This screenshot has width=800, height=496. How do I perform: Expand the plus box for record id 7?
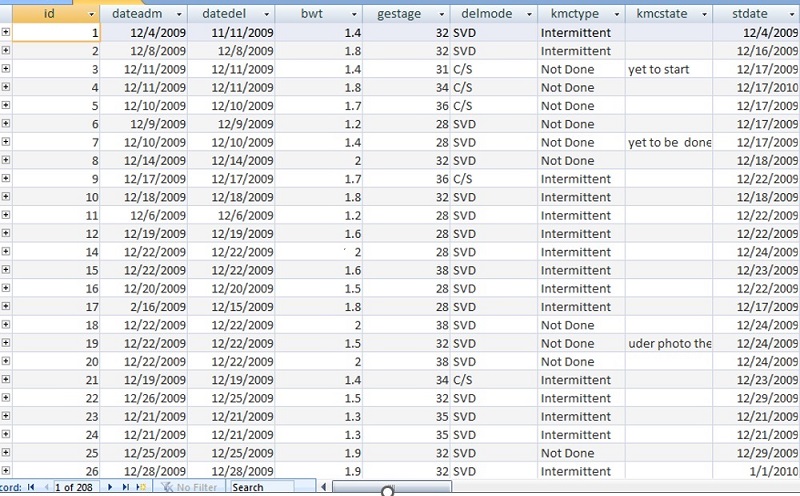(6, 141)
